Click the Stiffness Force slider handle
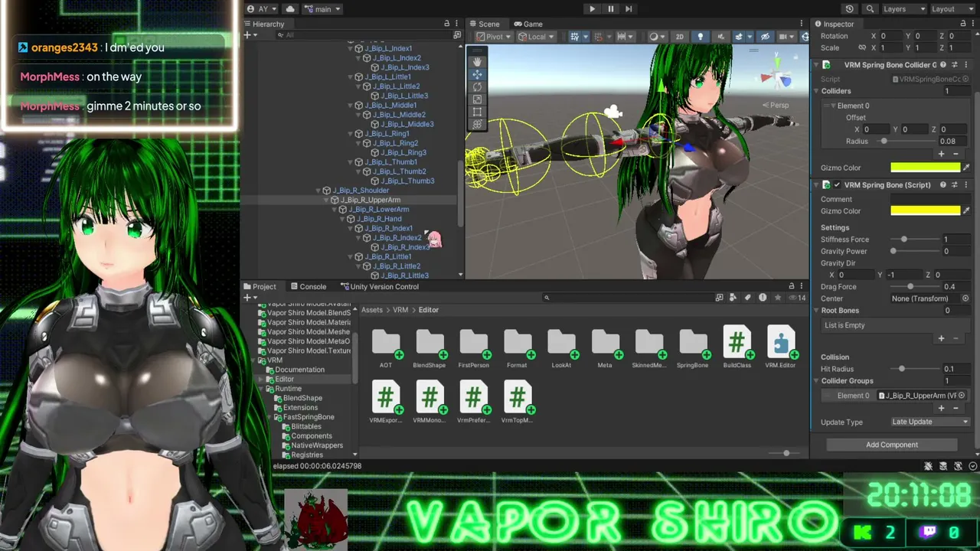The image size is (980, 551). [904, 240]
